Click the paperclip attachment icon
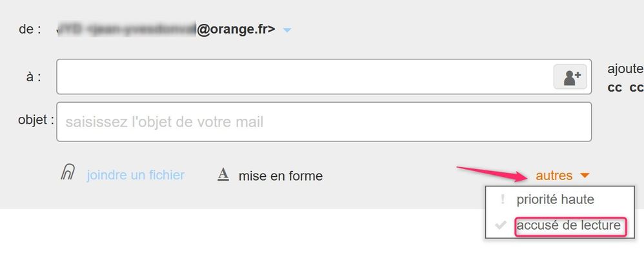The image size is (644, 253). tap(68, 172)
